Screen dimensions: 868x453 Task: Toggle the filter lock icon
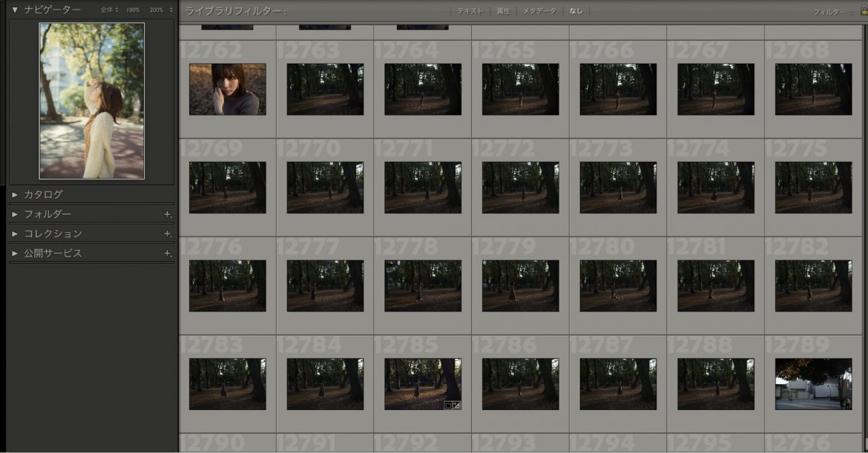point(864,11)
